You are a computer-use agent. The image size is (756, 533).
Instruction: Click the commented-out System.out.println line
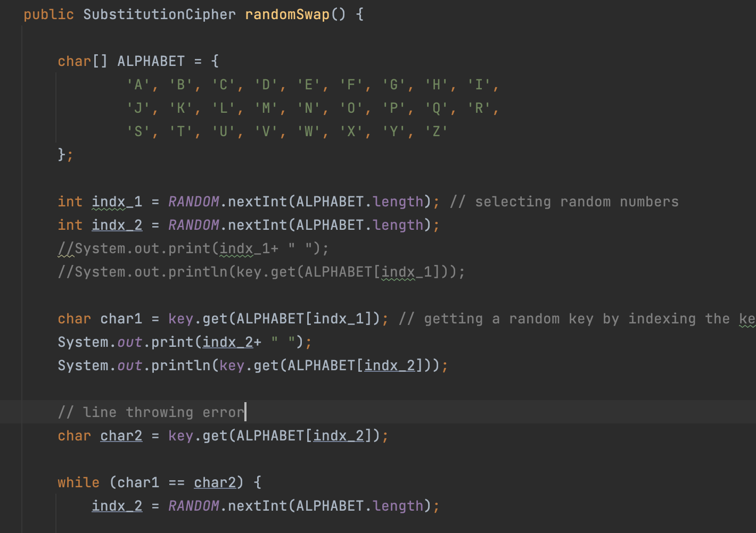[x=261, y=272]
